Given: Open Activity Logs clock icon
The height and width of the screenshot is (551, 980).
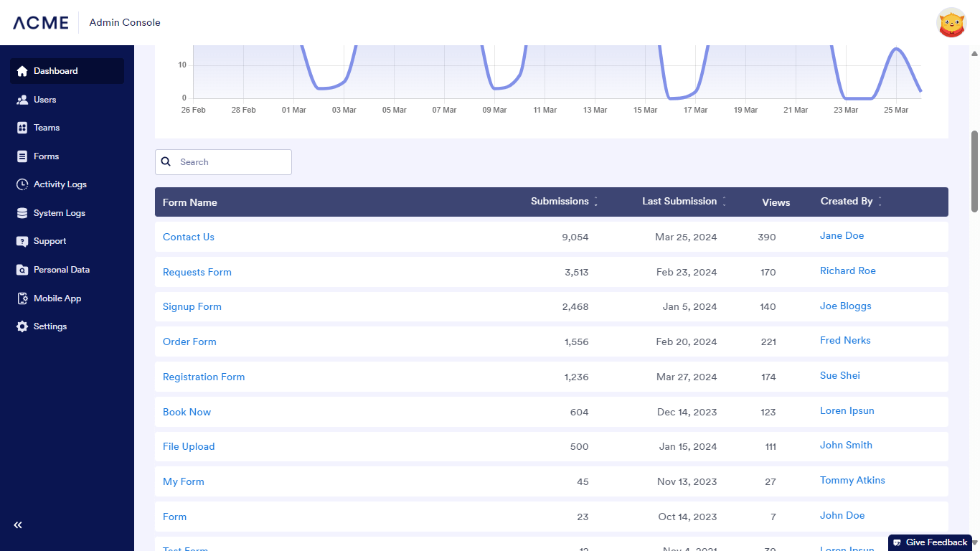Looking at the screenshot, I should click(22, 184).
